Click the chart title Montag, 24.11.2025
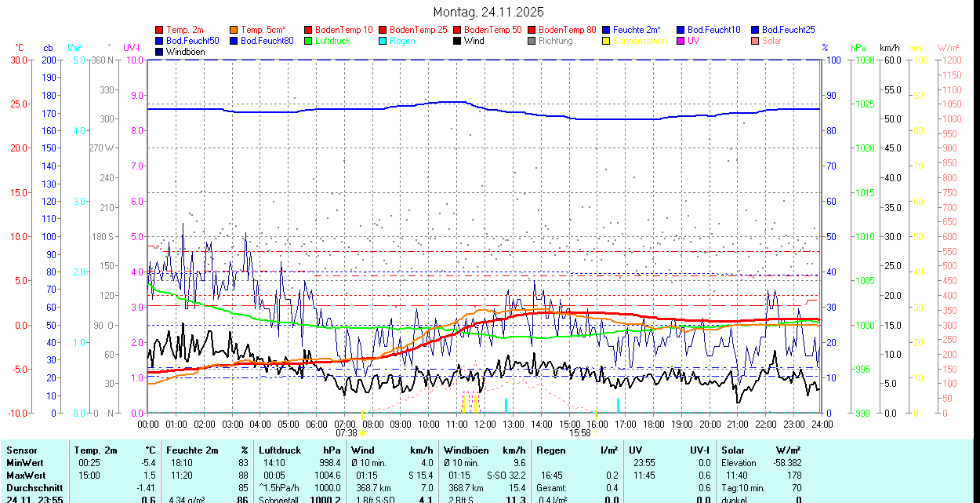980x503 pixels. [x=488, y=13]
